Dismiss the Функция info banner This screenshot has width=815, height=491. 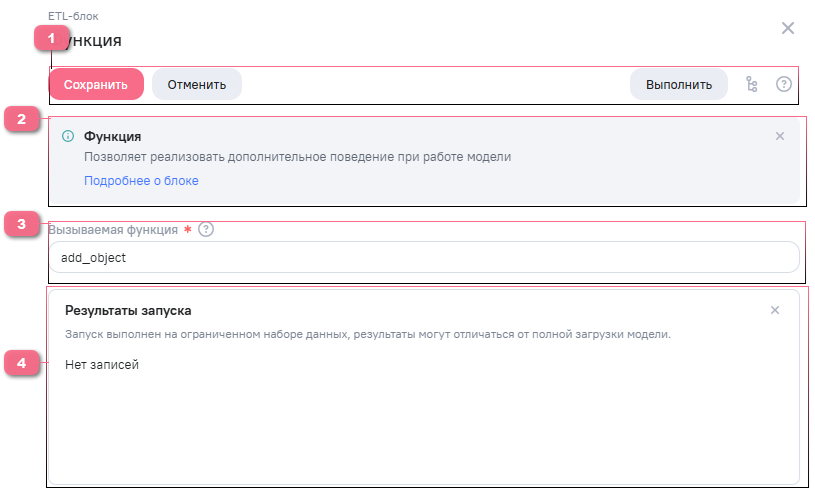[x=780, y=136]
